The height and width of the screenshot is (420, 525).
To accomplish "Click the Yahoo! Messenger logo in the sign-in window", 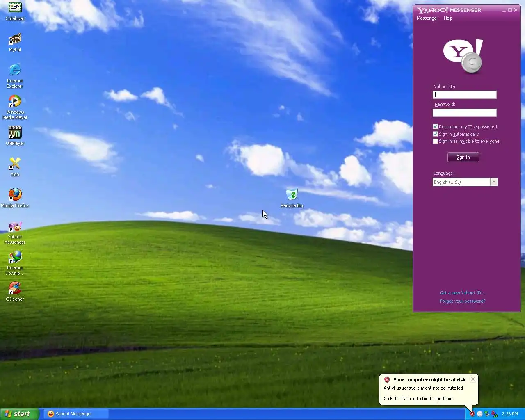I will [x=463, y=57].
